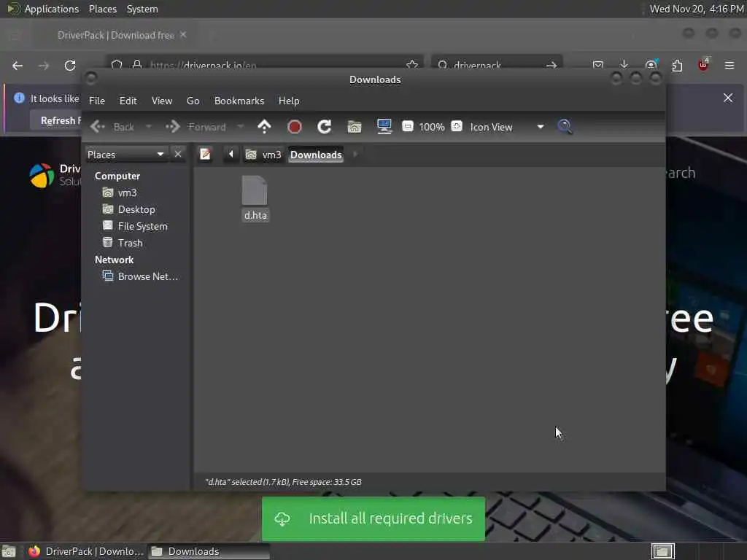Click Install all required drivers button

[x=373, y=518]
